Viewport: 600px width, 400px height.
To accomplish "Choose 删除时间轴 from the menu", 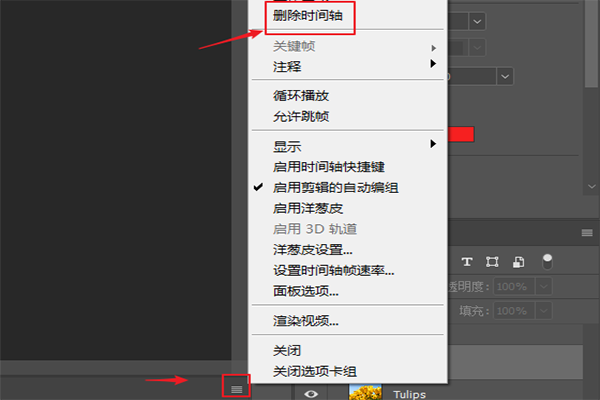I will [x=308, y=16].
